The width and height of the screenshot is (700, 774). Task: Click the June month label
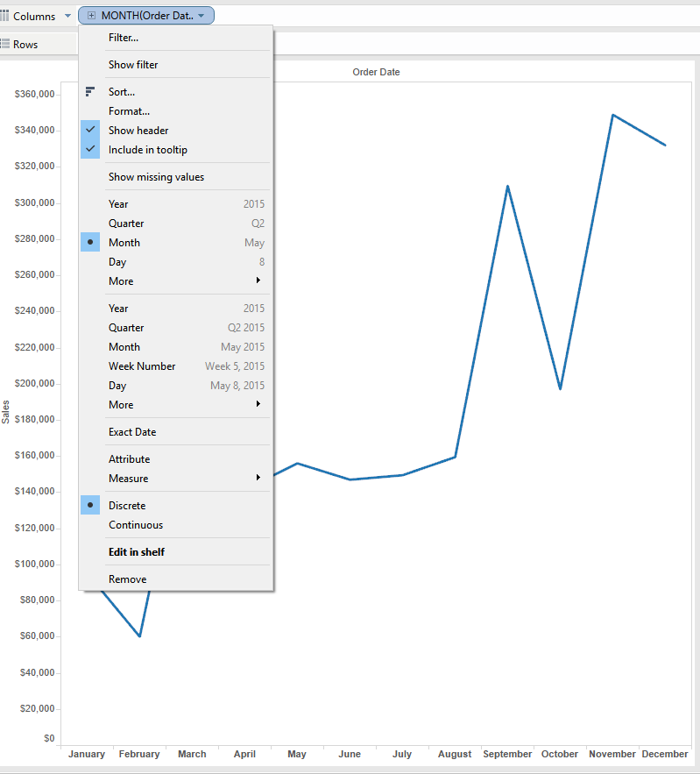pos(350,754)
